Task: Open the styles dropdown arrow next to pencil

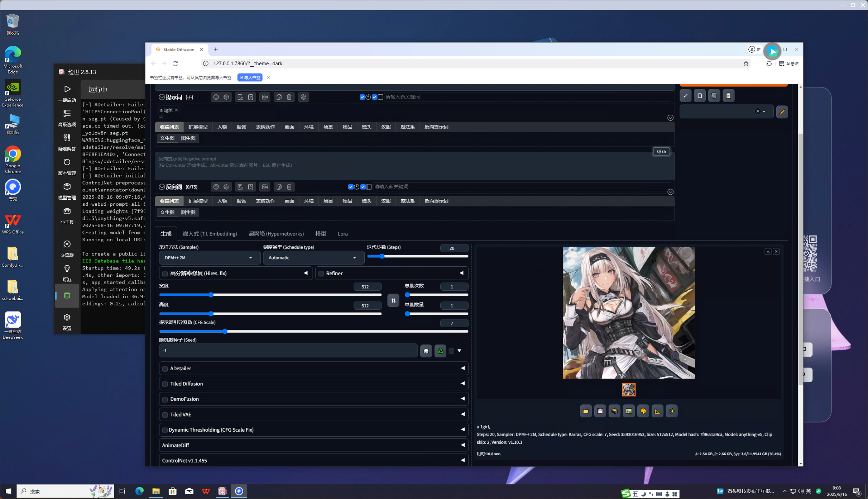Action: tap(764, 112)
